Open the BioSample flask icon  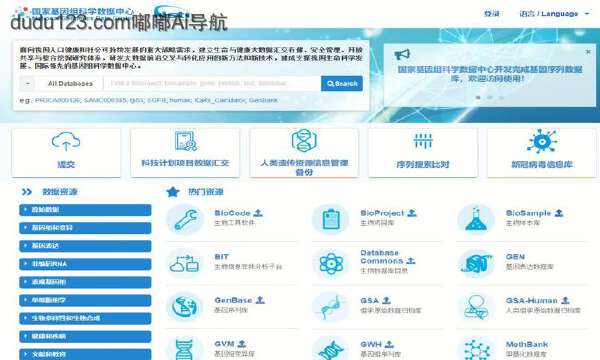point(476,220)
